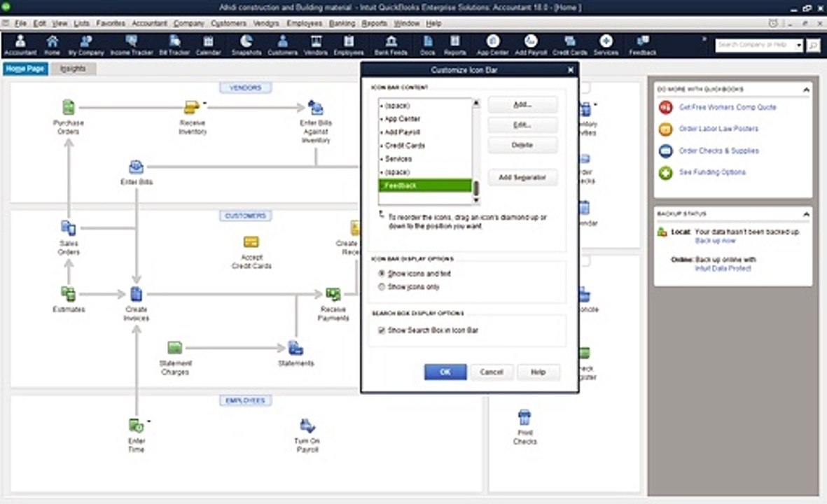Click the Feedback icon in the icon bar

coord(642,45)
